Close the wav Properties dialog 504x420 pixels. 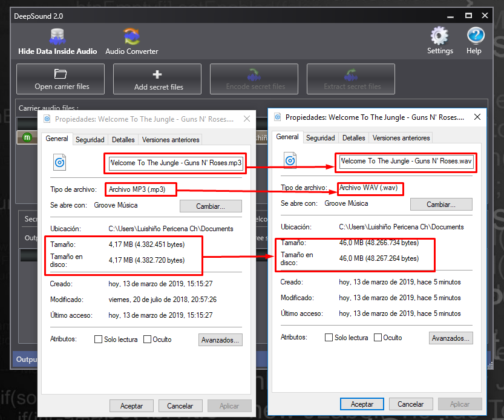(x=477, y=117)
